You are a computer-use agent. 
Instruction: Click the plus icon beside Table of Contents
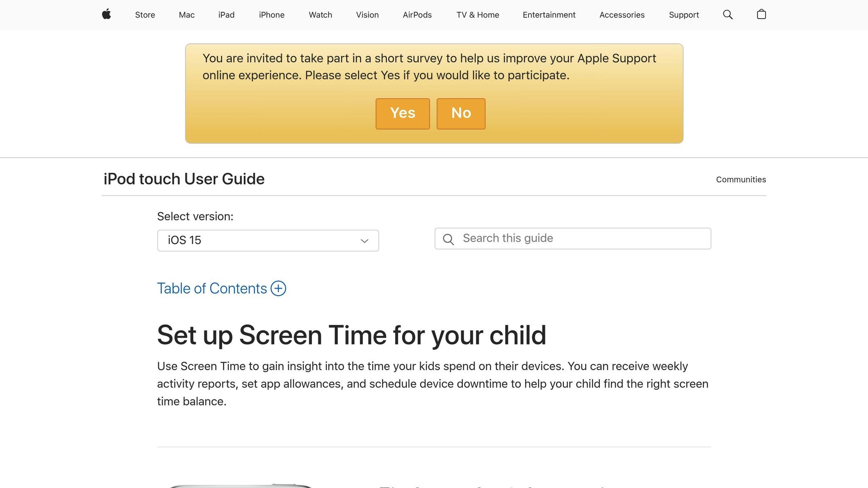click(x=278, y=288)
